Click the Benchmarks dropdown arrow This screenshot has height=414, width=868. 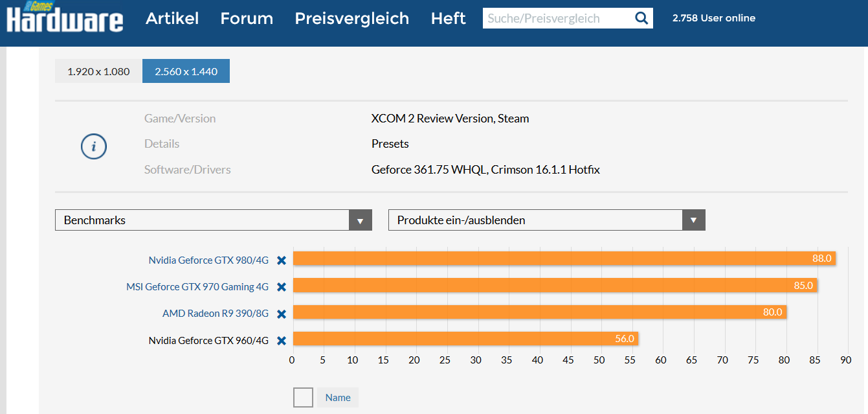[361, 220]
